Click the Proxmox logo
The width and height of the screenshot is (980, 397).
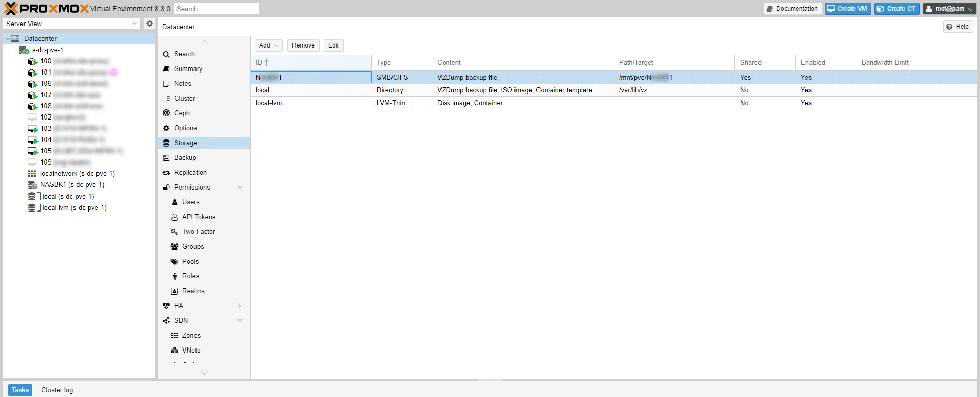point(46,8)
